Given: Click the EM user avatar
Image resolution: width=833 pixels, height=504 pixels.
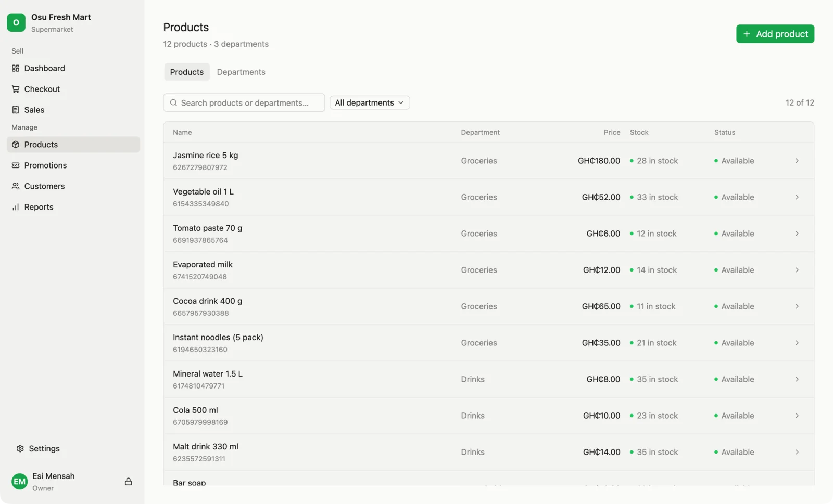Looking at the screenshot, I should 20,482.
